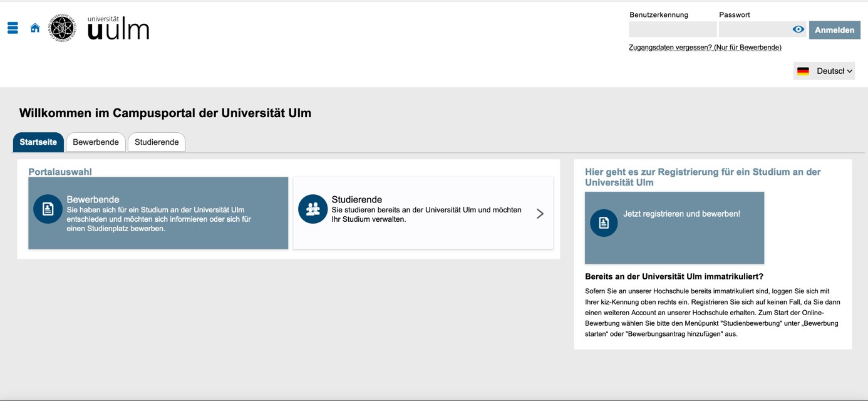The image size is (868, 401).
Task: Open the Deutsch language dropdown
Action: (x=824, y=71)
